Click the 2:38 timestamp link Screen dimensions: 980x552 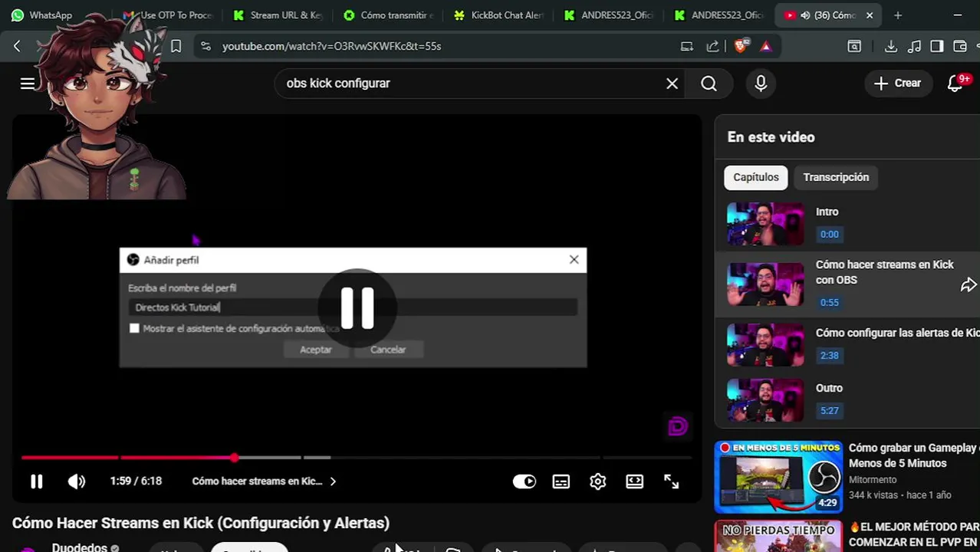point(830,356)
